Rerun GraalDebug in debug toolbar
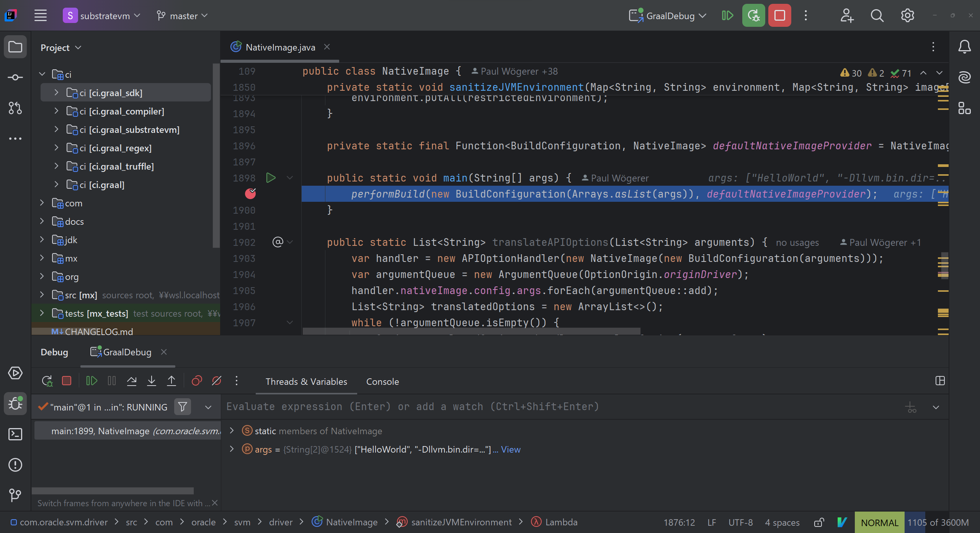Viewport: 980px width, 533px height. (47, 381)
